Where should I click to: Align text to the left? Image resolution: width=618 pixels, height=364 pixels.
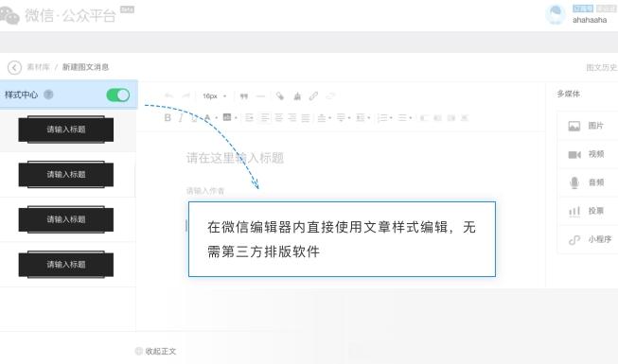click(264, 118)
